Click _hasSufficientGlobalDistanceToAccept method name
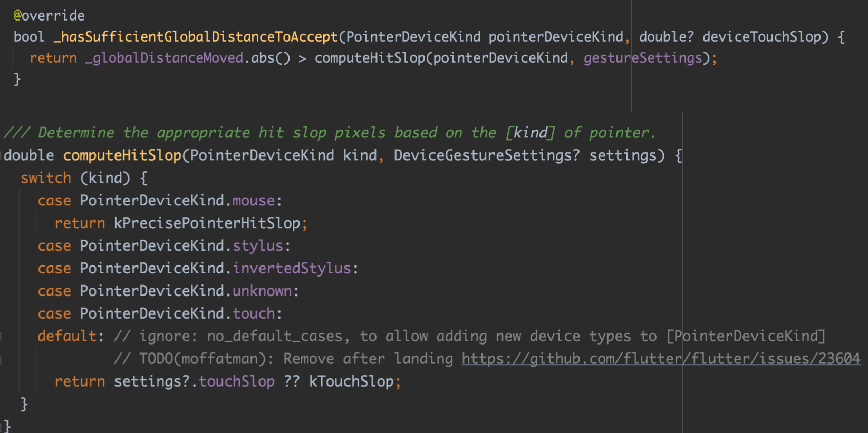 (x=196, y=37)
